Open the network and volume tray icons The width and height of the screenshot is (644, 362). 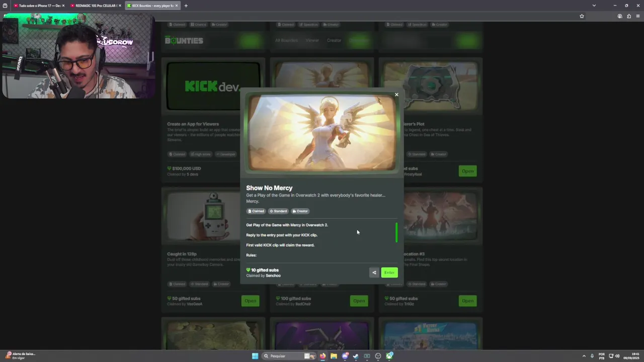614,356
